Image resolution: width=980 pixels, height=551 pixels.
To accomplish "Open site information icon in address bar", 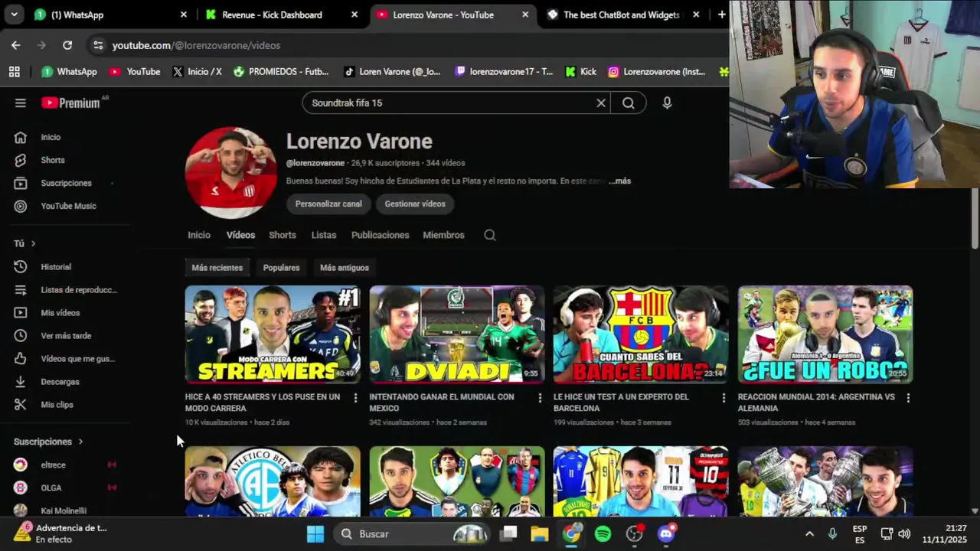I will pos(98,45).
